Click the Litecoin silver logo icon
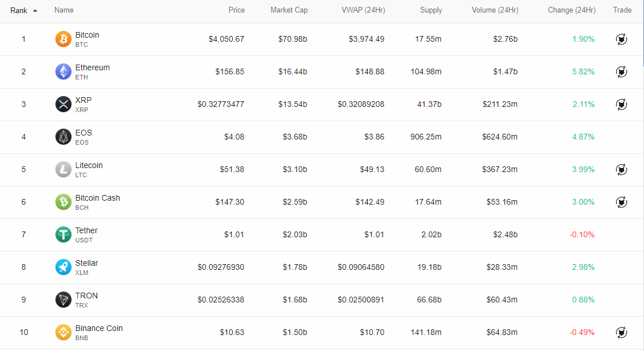This screenshot has width=644, height=351. point(63,169)
